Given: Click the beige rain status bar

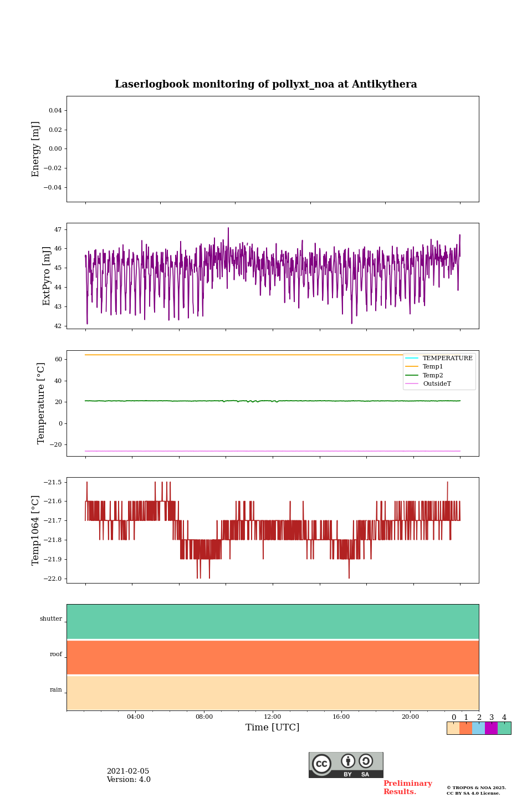Looking at the screenshot, I should [x=273, y=693].
